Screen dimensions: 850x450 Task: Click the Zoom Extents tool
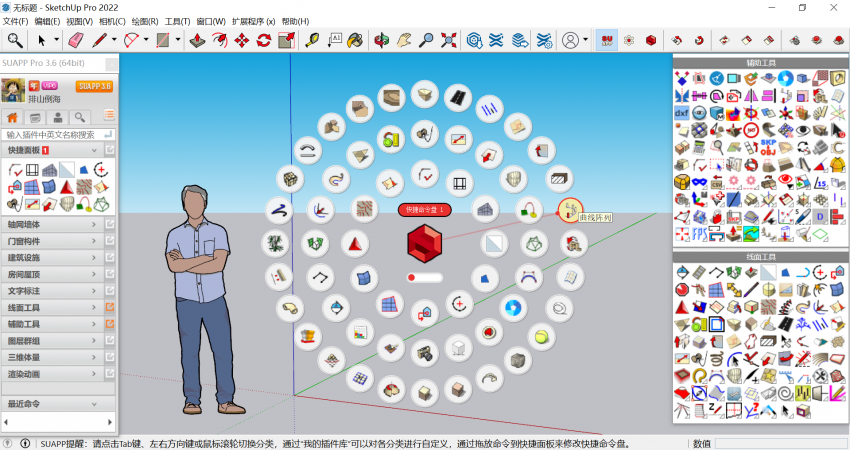pyautogui.click(x=449, y=40)
